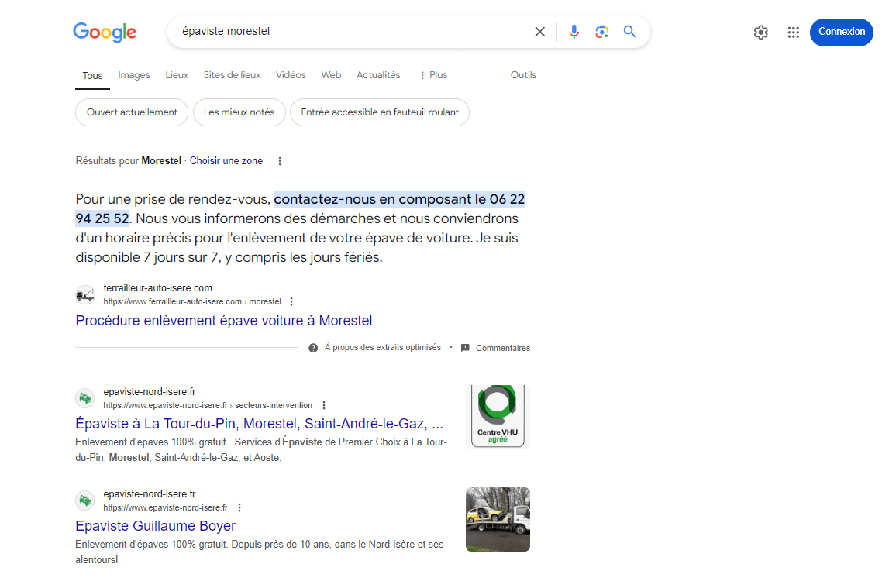Click the ferrailleur-auto-isere.com favicon
882x588 pixels.
[x=85, y=294]
